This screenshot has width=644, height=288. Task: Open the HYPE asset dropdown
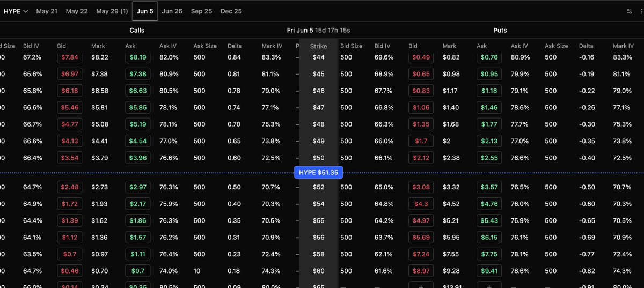click(16, 11)
